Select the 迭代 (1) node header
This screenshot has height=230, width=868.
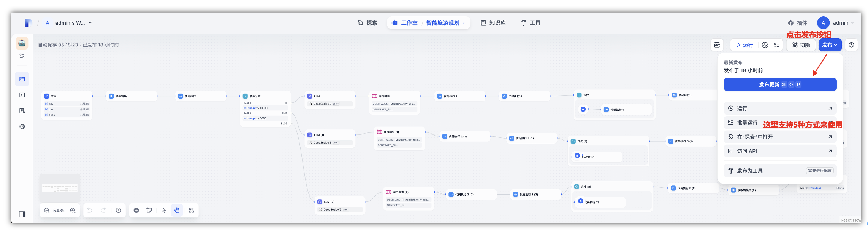point(608,141)
